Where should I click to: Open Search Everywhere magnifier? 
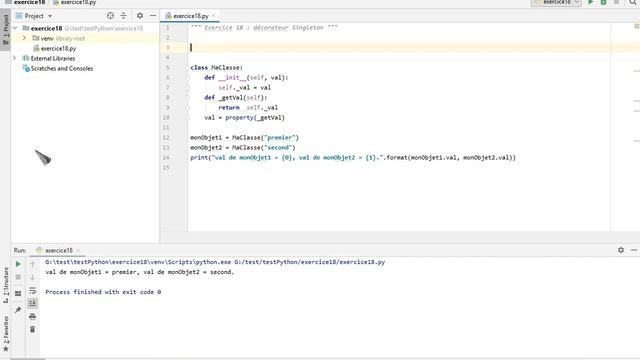pos(633,2)
